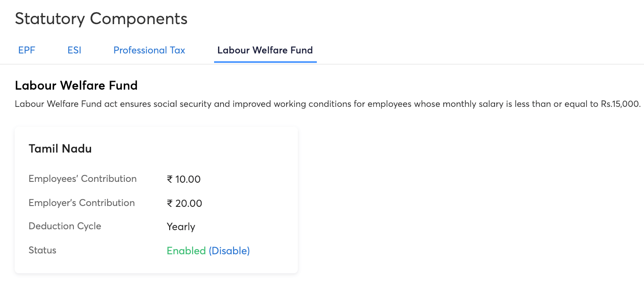Click the Status row label
This screenshot has height=281, width=644.
point(42,250)
